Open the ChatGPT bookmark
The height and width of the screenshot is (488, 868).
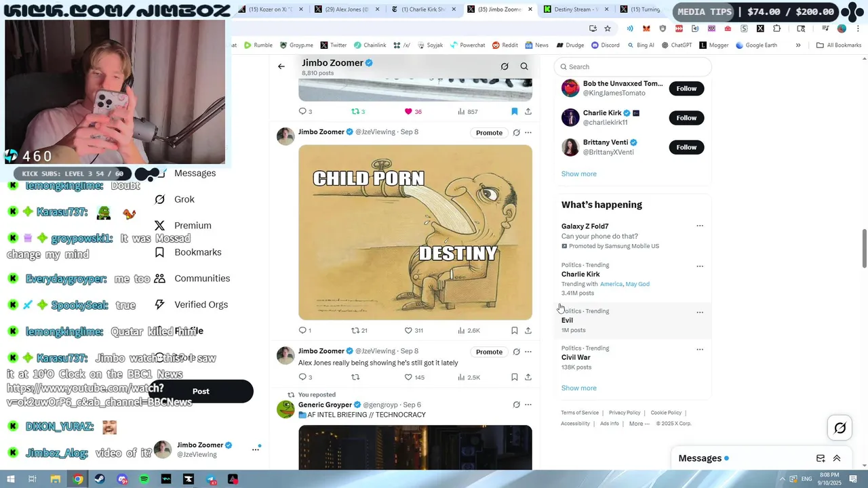pyautogui.click(x=677, y=45)
